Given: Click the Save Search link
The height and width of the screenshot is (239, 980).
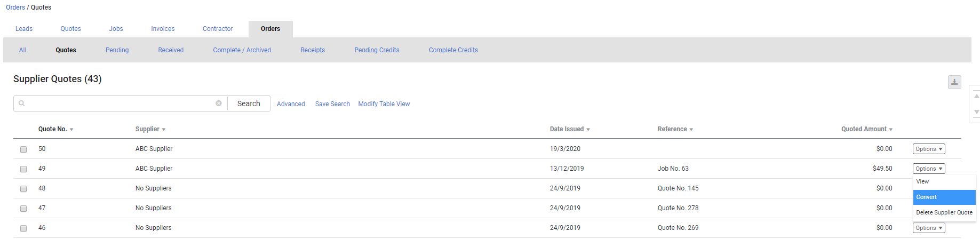Looking at the screenshot, I should [332, 104].
